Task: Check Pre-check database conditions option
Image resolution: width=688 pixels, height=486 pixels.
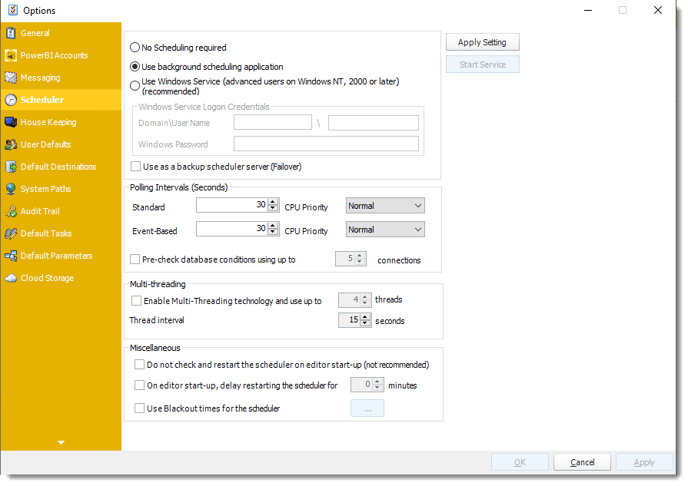Action: 135,260
